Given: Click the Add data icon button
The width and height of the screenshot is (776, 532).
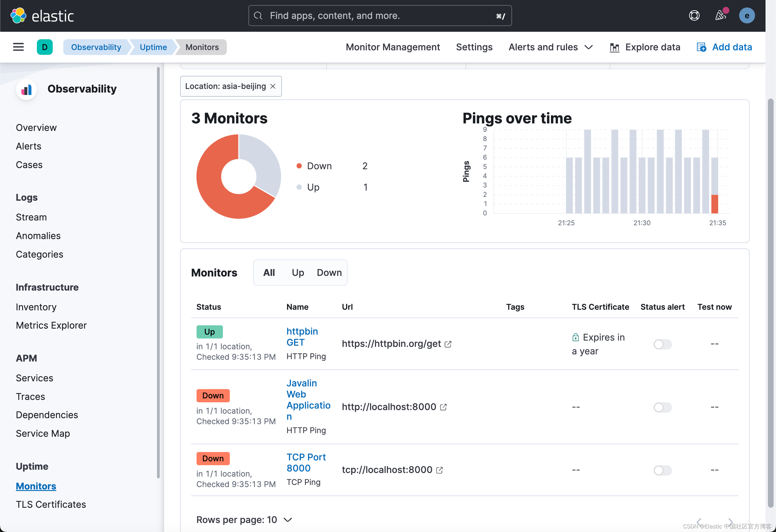Looking at the screenshot, I should (x=702, y=47).
